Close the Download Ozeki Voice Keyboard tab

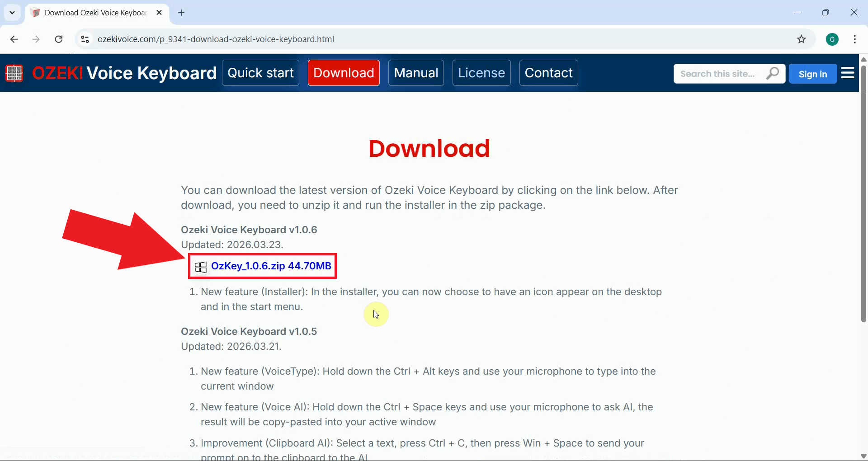click(x=159, y=13)
